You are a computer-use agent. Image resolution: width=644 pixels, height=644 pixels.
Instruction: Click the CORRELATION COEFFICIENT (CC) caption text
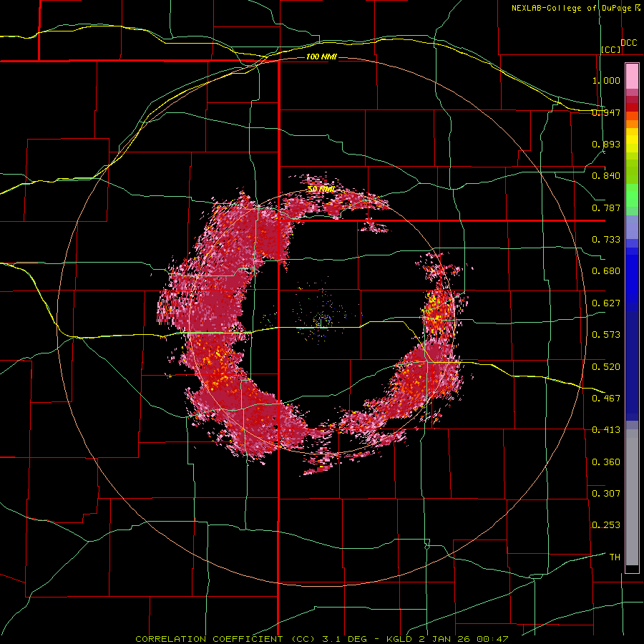pyautogui.click(x=225, y=639)
